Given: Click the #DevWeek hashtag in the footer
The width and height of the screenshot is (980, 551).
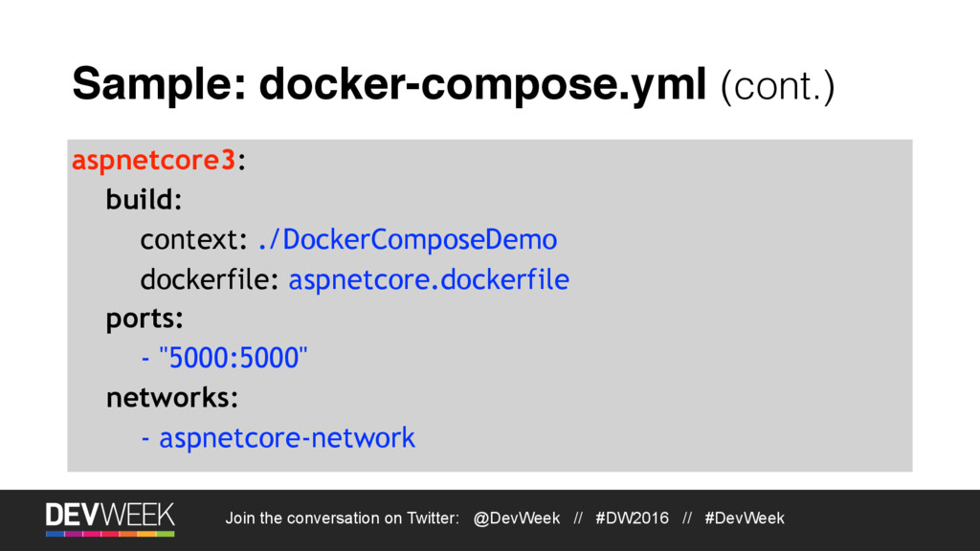Looking at the screenshot, I should (745, 518).
